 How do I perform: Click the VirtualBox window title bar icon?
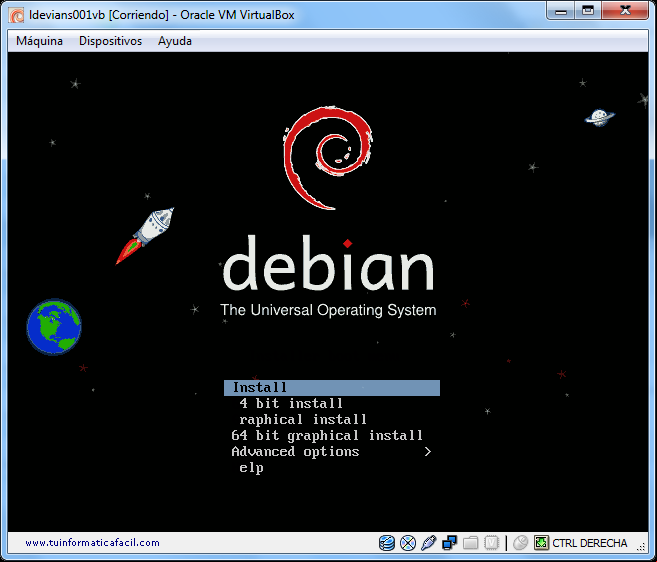point(16,16)
